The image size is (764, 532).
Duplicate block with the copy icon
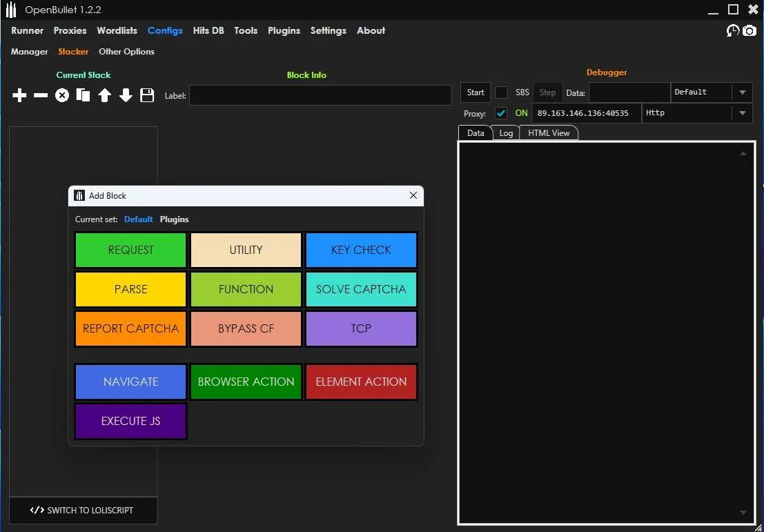[x=84, y=95]
